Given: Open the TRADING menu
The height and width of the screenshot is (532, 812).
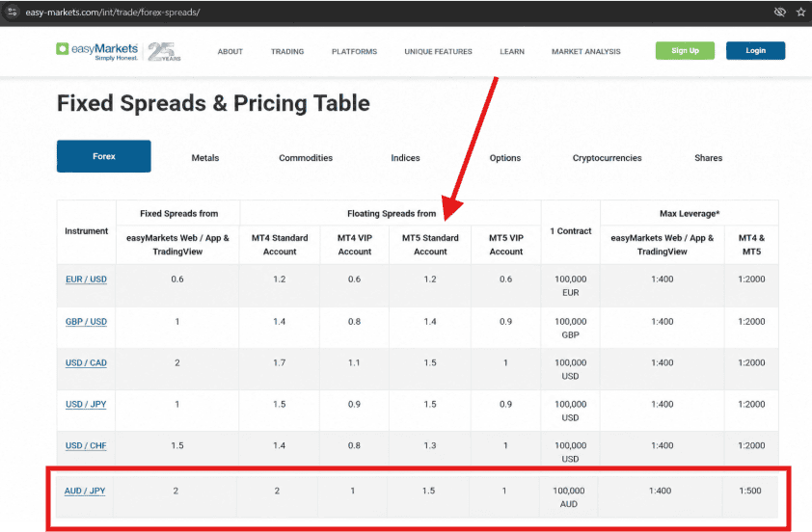Looking at the screenshot, I should point(287,51).
